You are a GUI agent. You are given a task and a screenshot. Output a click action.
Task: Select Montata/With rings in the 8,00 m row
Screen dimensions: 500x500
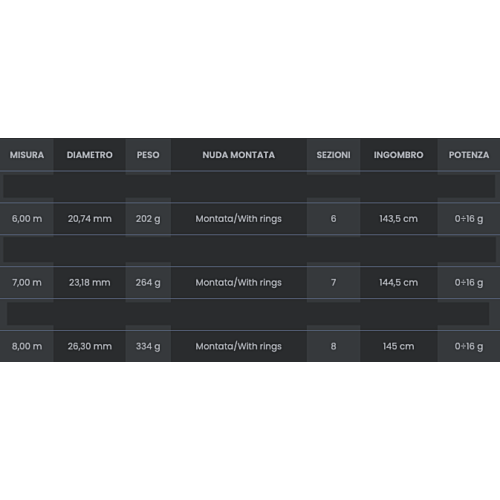(x=239, y=346)
